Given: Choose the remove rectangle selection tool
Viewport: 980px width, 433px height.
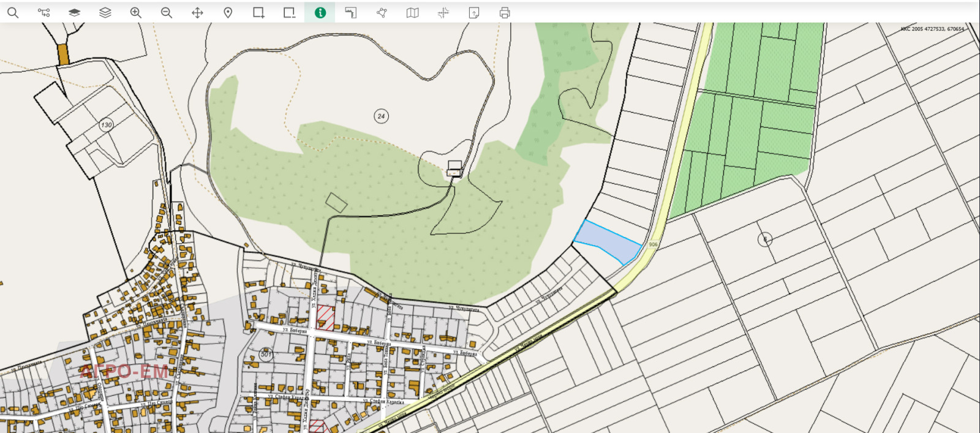Looking at the screenshot, I should click(x=289, y=12).
